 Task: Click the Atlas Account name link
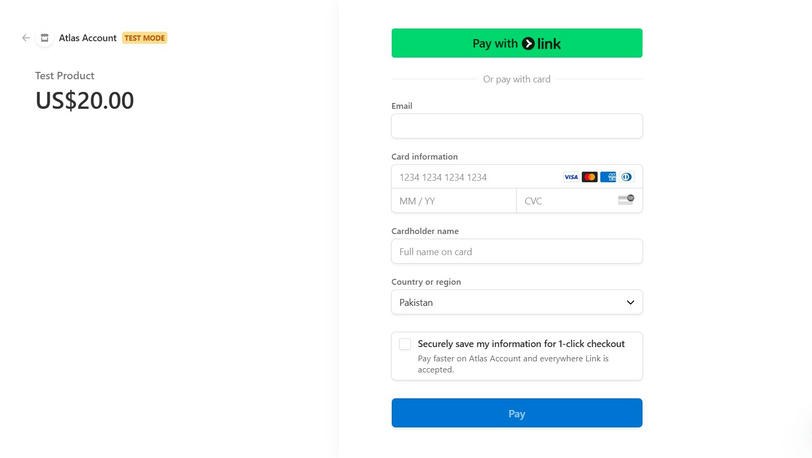[x=88, y=38]
